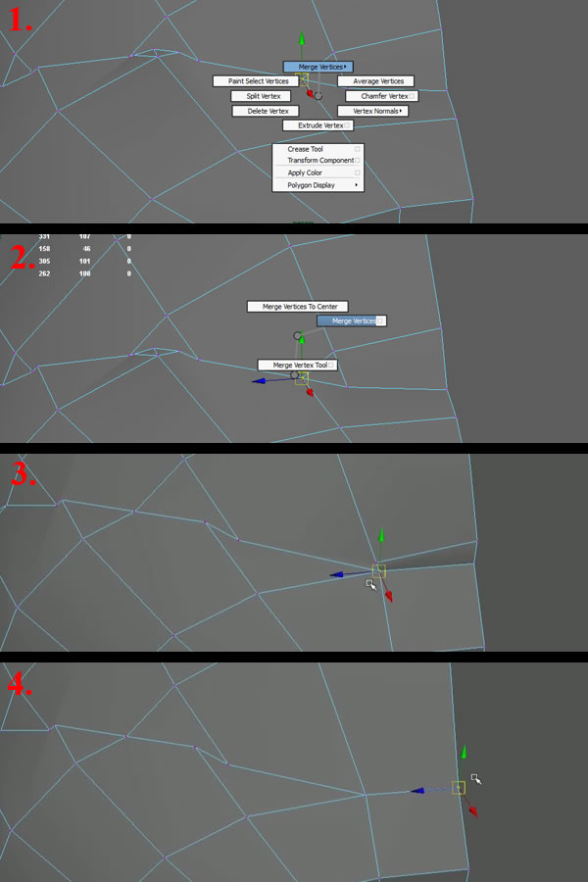The image size is (588, 882).
Task: Open the Extrude Vertex option box
Action: coord(348,125)
